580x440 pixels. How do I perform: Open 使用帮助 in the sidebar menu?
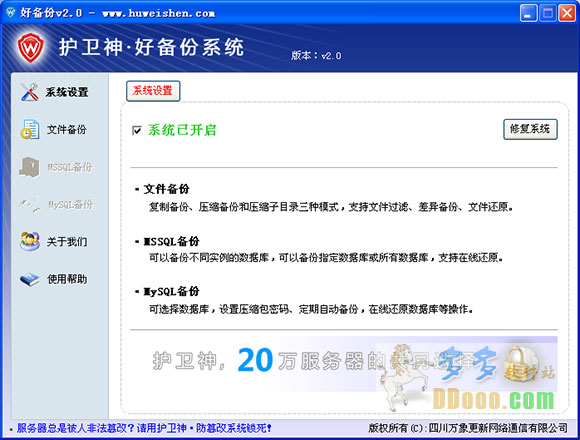67,279
